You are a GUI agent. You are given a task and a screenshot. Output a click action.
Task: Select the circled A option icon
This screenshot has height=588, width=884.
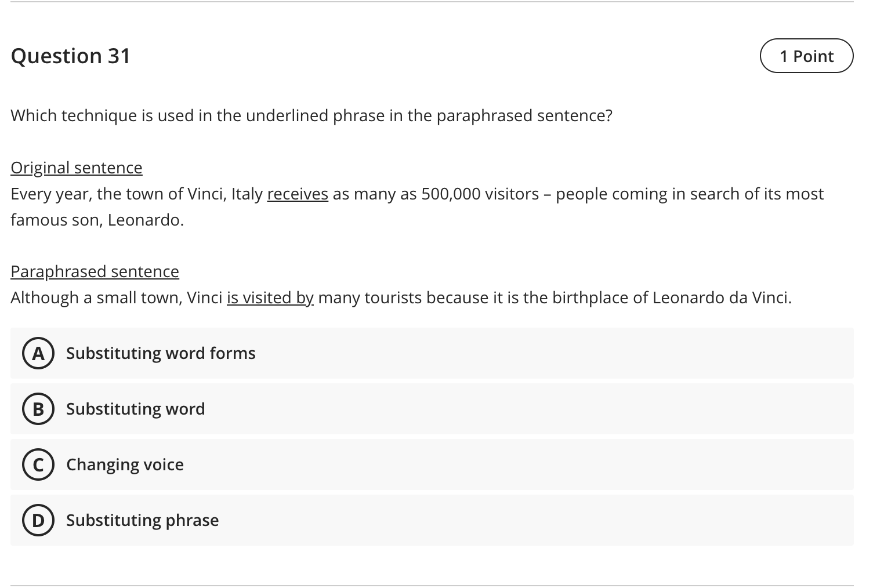[x=38, y=353]
